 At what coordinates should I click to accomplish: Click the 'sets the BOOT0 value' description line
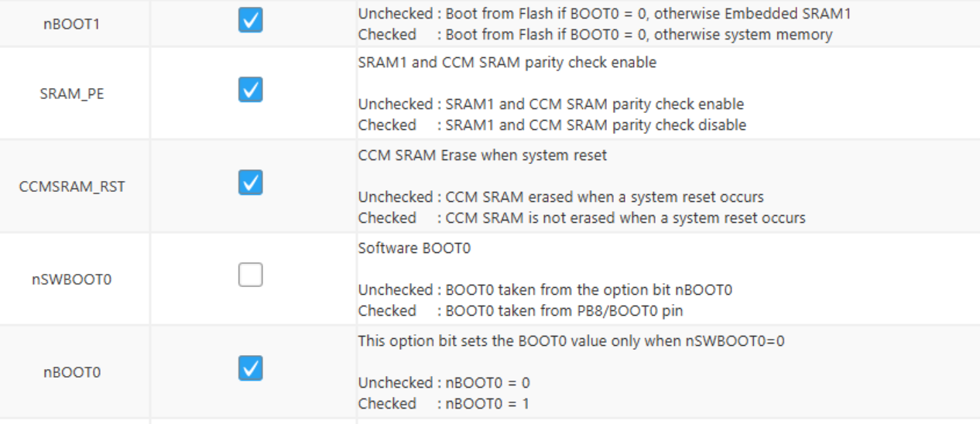click(571, 341)
